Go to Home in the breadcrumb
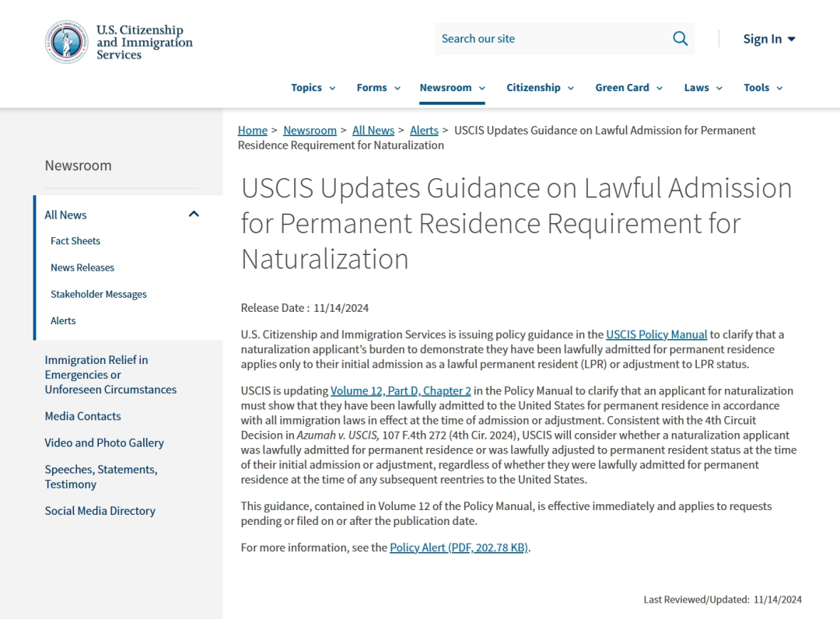The height and width of the screenshot is (619, 840). [252, 131]
